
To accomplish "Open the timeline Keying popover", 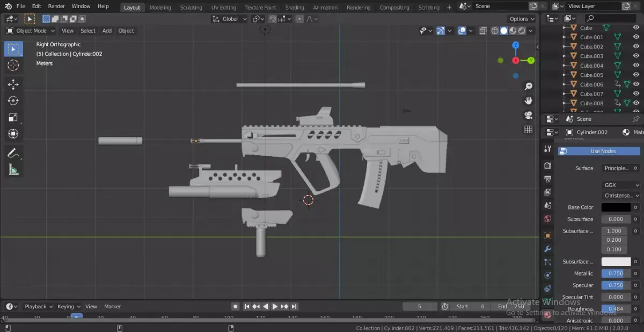I will point(68,306).
